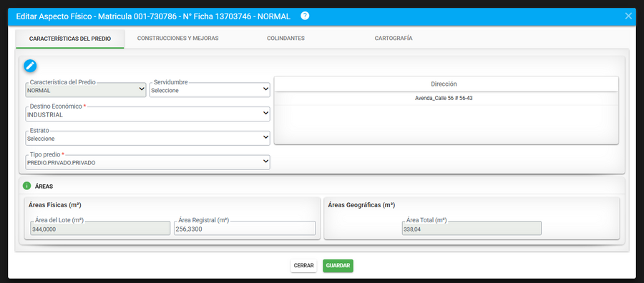Open the Característica del Predio dropdown
This screenshot has width=644, height=283.
[x=86, y=90]
